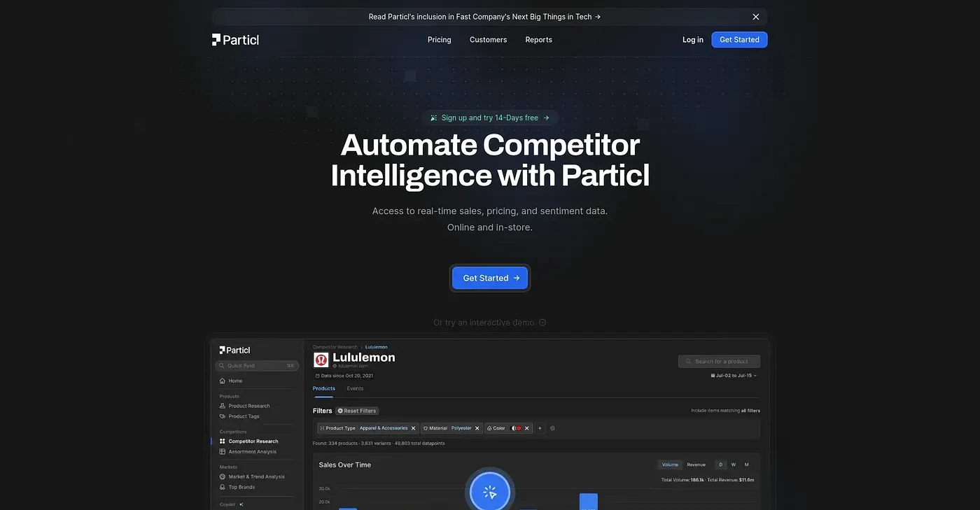Click the Particl logo in the header
Screen dimensions: 980x510
(x=235, y=40)
